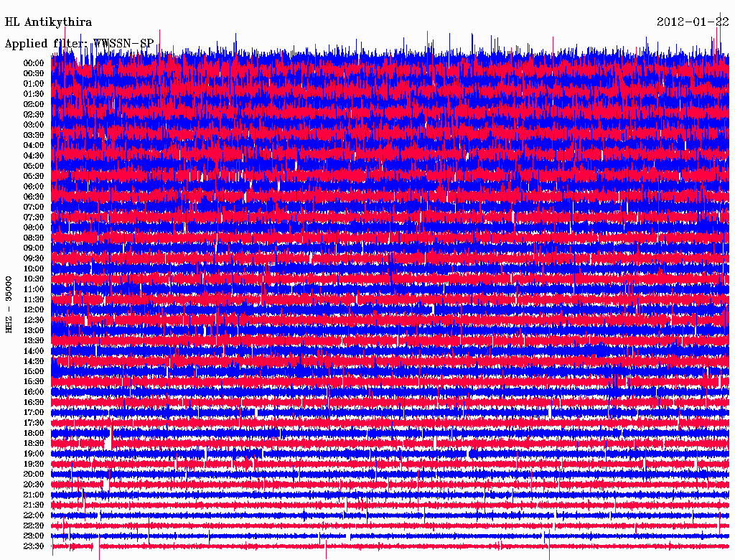Select the 15:00 time label

[x=34, y=371]
